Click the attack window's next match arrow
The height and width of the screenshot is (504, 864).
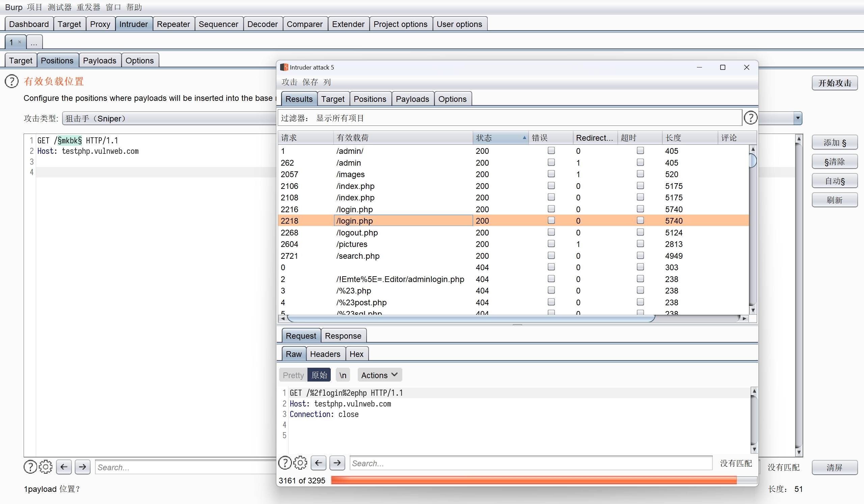(337, 463)
